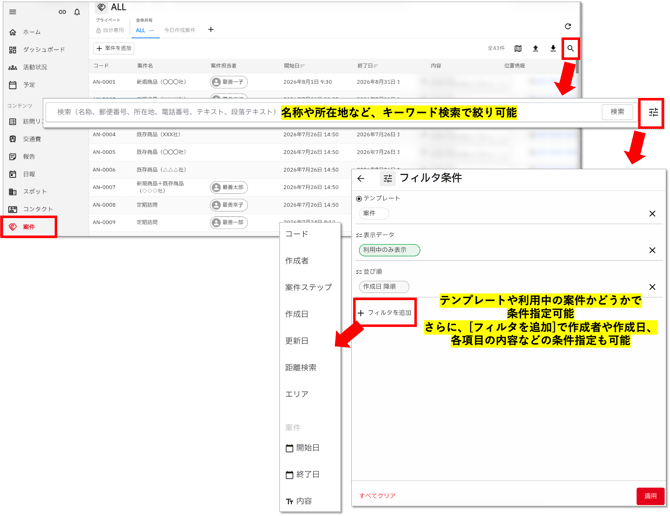Click フィルタを追加 button

pyautogui.click(x=385, y=313)
